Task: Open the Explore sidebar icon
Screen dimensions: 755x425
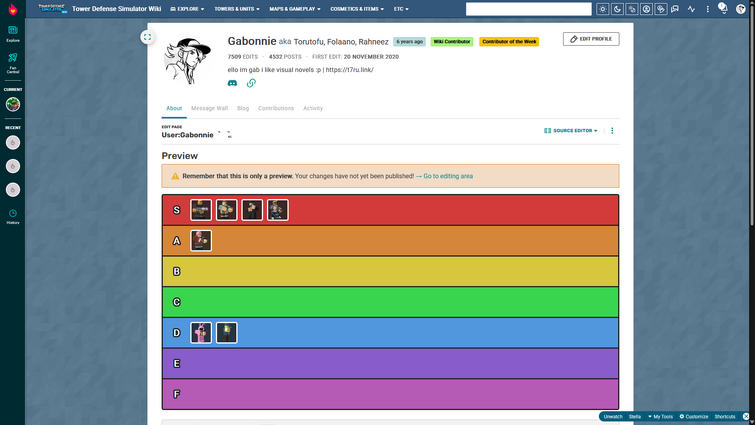Action: pyautogui.click(x=13, y=34)
